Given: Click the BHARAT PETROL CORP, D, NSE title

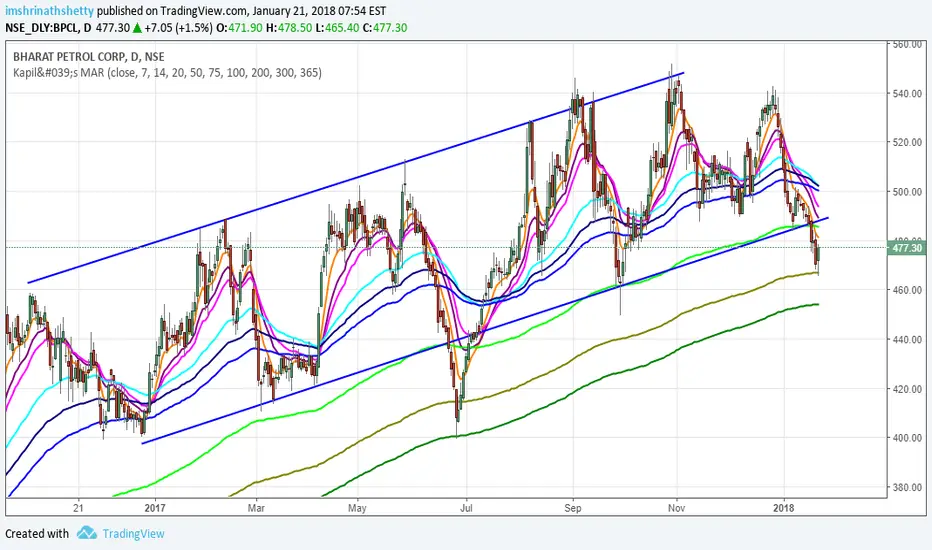Looking at the screenshot, I should pyautogui.click(x=89, y=57).
